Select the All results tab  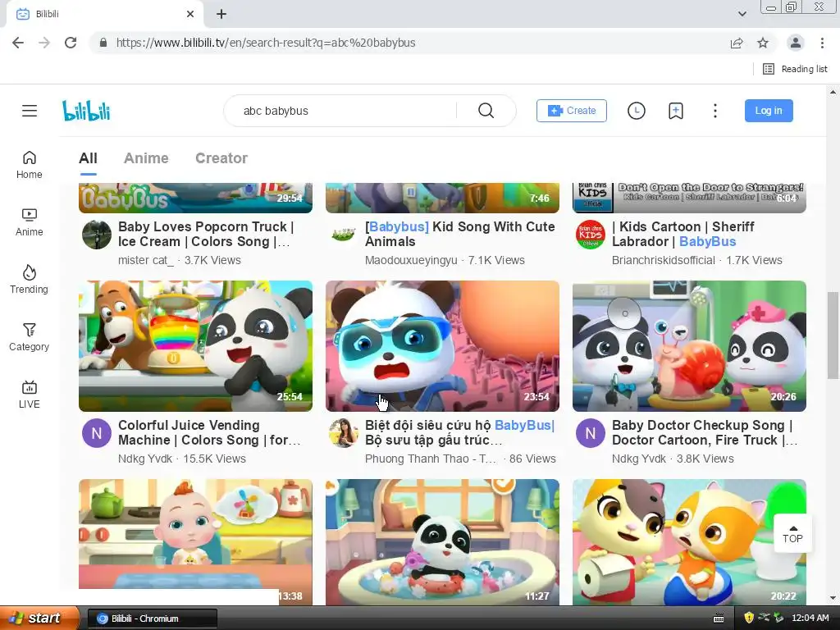(x=89, y=158)
